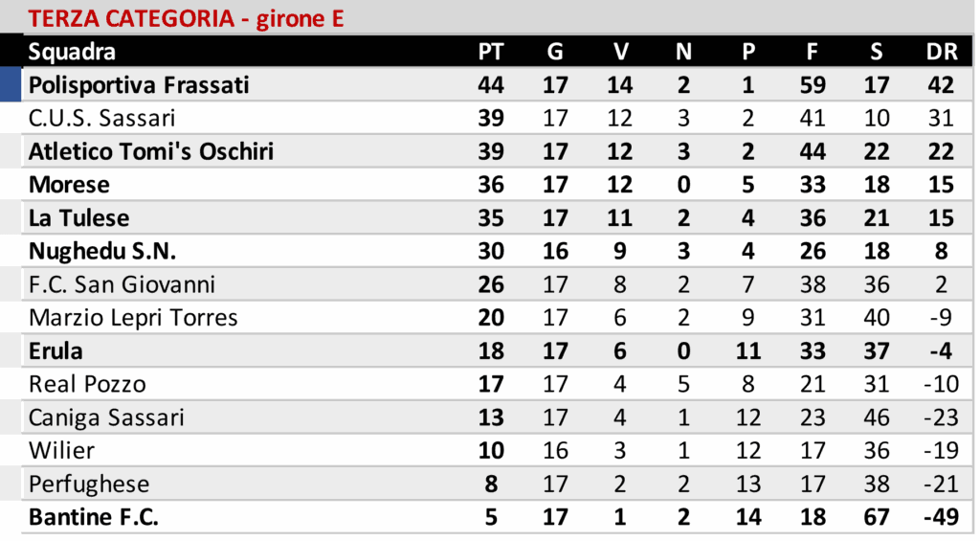Select the C.U.S. Sassari team name
This screenshot has height=541, width=980.
(101, 119)
